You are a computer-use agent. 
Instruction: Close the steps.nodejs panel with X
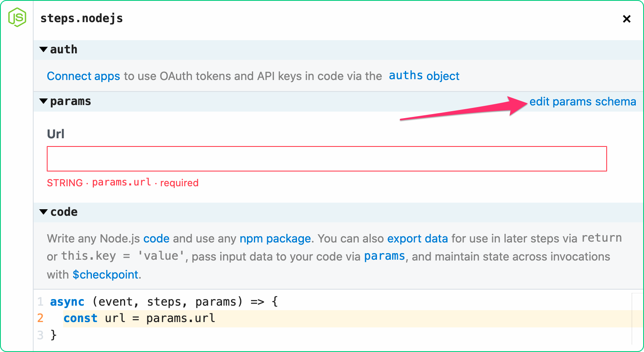pyautogui.click(x=626, y=19)
